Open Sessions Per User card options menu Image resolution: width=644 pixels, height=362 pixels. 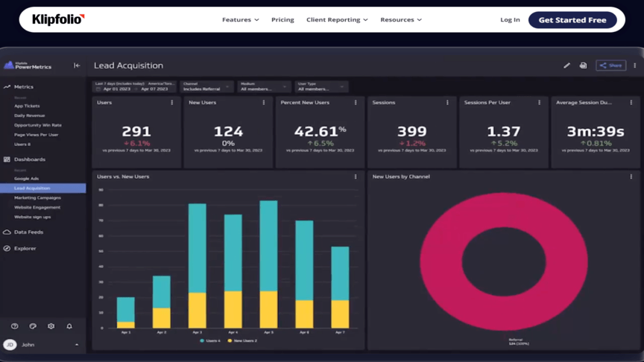[539, 103]
